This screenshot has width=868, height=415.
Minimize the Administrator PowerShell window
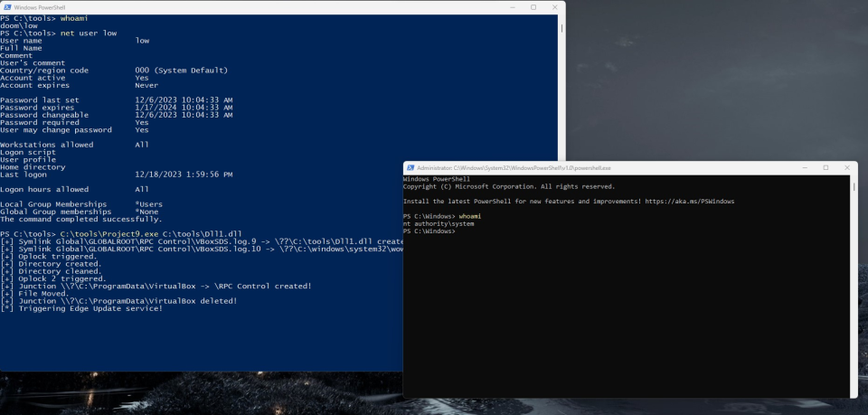805,167
